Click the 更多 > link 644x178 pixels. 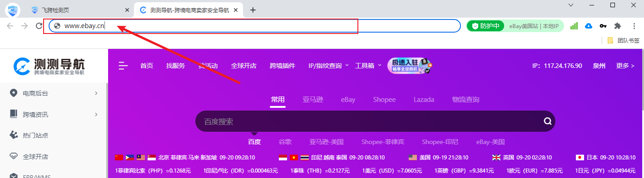coord(625,66)
